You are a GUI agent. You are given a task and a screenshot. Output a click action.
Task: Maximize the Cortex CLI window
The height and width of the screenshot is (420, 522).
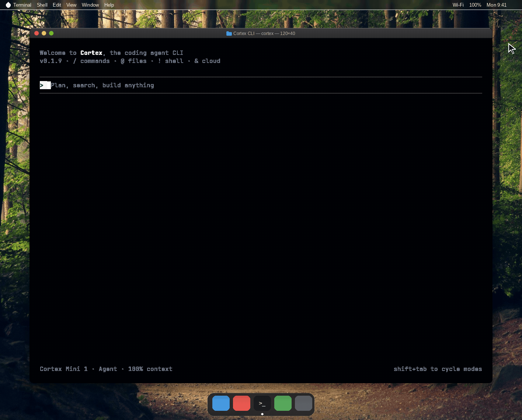tap(51, 33)
